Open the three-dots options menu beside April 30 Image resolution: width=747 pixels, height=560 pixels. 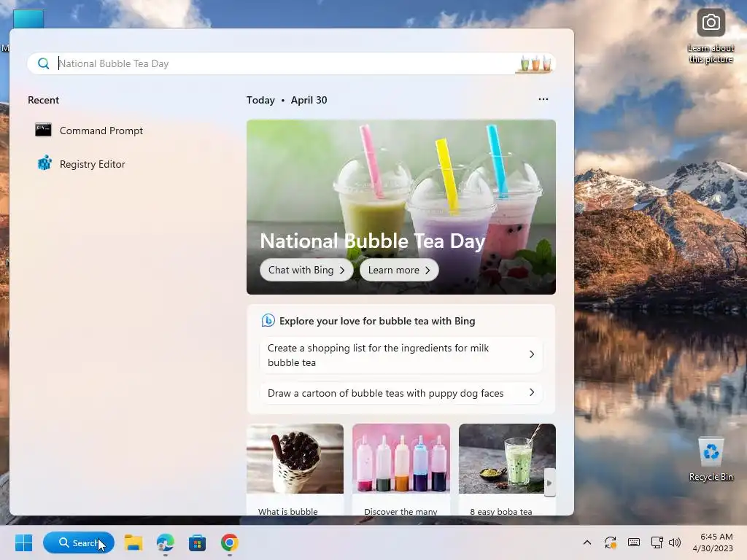tap(543, 99)
